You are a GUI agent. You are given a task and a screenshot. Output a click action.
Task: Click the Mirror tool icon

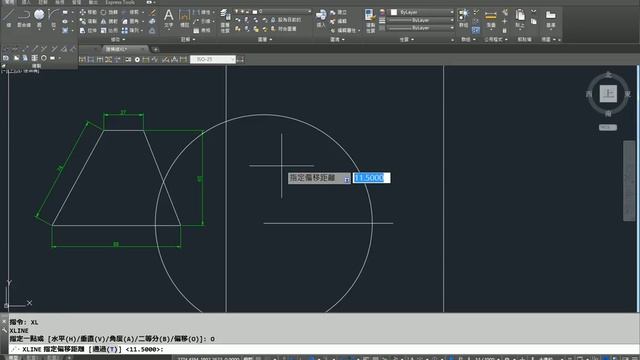104,21
